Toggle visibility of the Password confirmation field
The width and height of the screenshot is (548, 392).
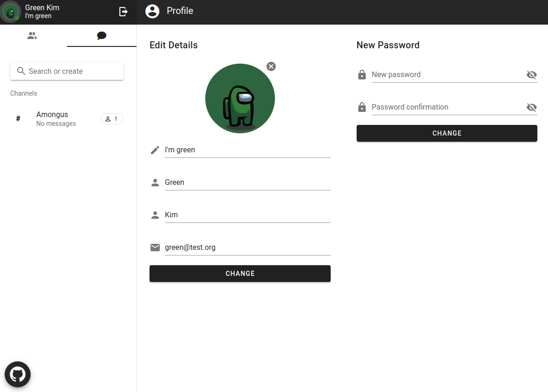532,107
